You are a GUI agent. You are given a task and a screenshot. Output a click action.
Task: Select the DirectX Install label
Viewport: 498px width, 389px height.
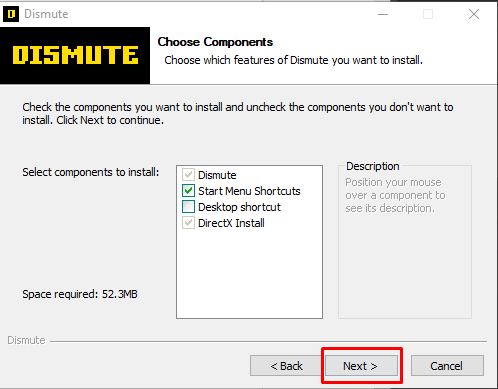click(231, 223)
